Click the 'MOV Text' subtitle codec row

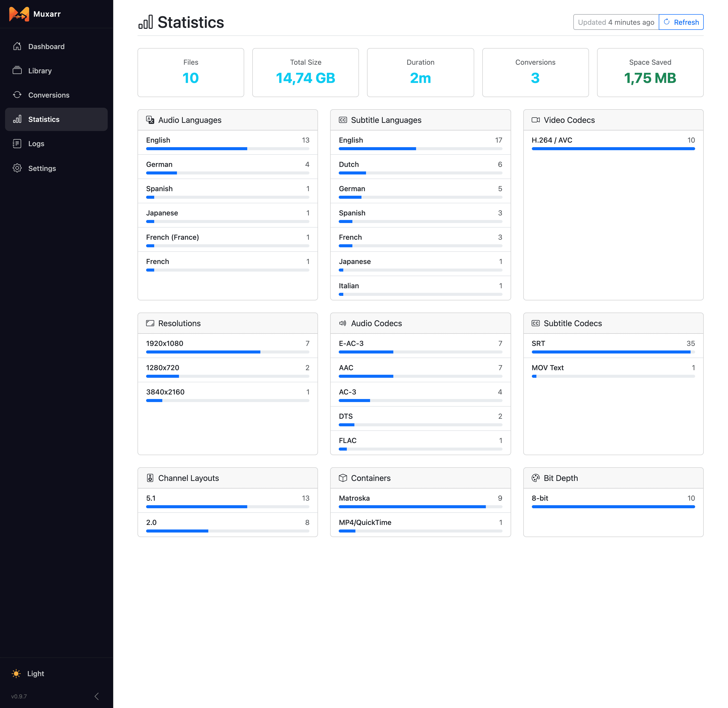[x=613, y=370]
